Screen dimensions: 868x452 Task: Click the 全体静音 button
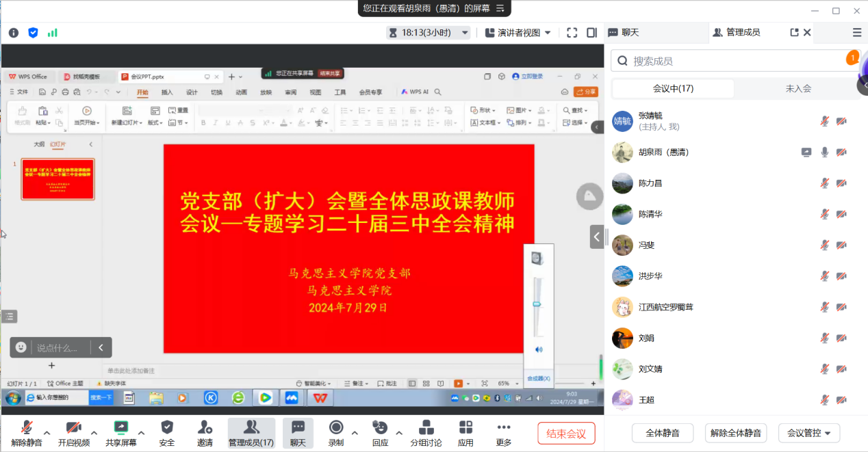coord(662,433)
